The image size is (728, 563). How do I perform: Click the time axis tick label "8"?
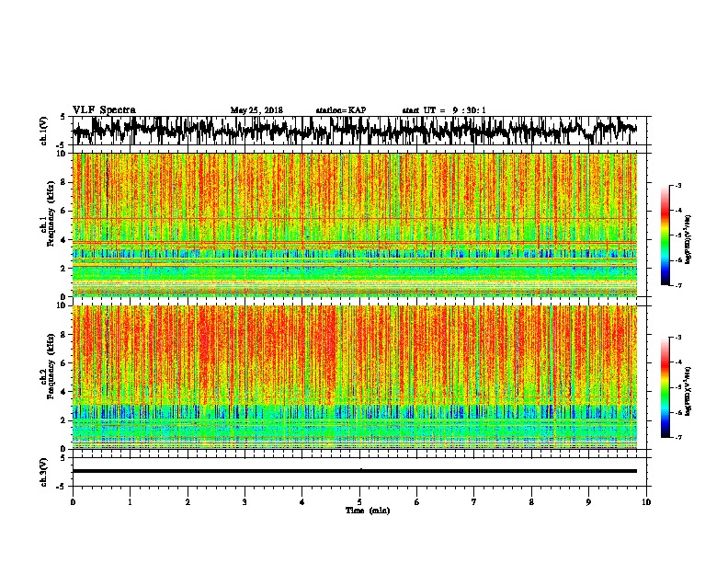531,501
